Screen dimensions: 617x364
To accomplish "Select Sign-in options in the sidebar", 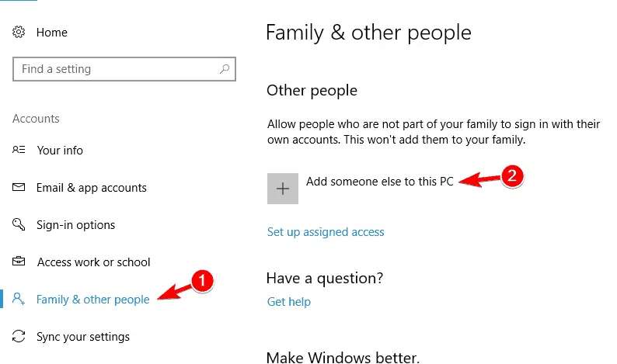I will point(75,225).
